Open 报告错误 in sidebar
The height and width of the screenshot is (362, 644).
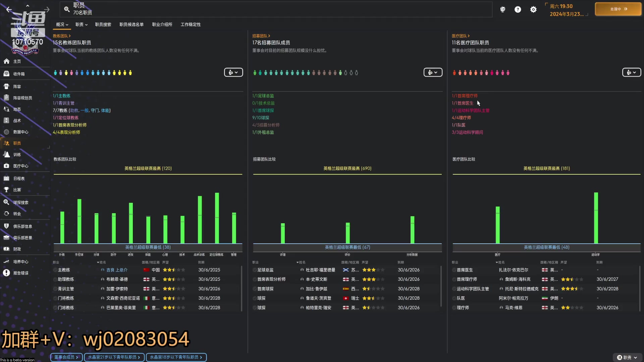coord(25,273)
